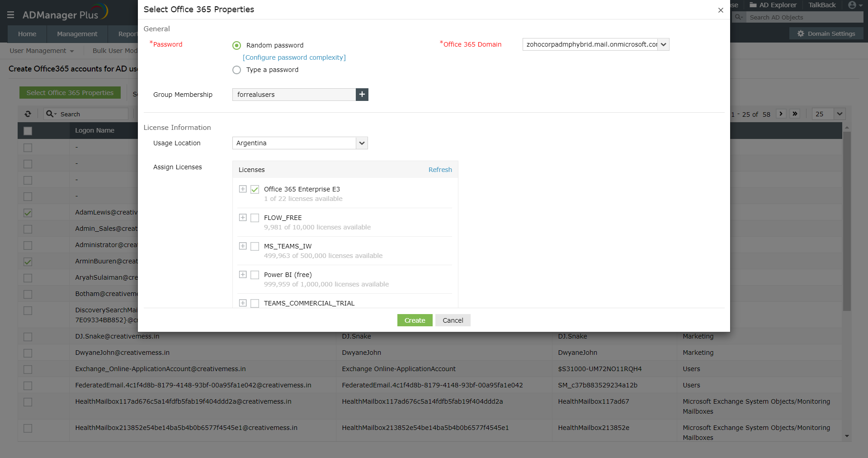
Task: Toggle checkbox for Exchange_Online-ApplicationAccount row
Action: coord(28,369)
